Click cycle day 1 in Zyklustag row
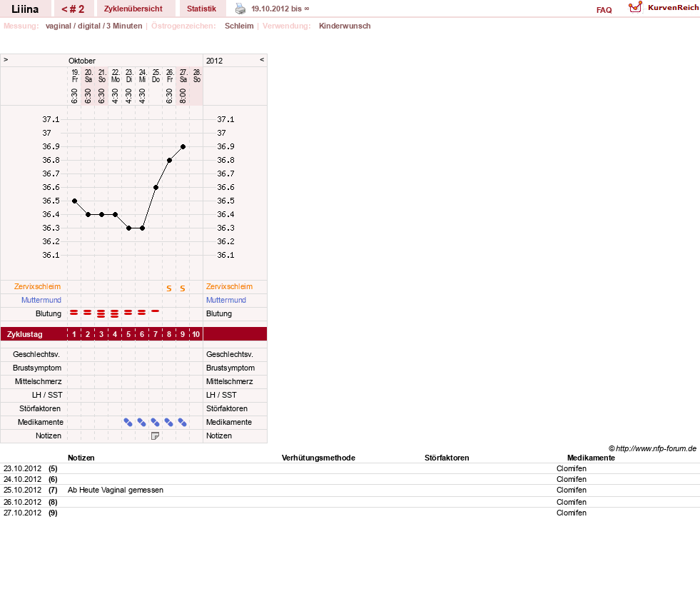This screenshot has height=614, width=700. (x=74, y=334)
